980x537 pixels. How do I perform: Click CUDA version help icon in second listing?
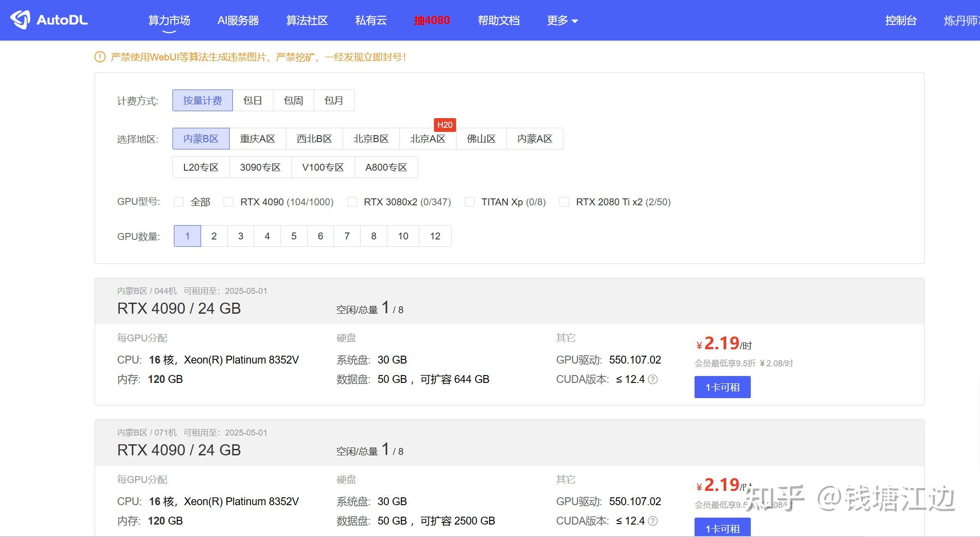click(653, 521)
